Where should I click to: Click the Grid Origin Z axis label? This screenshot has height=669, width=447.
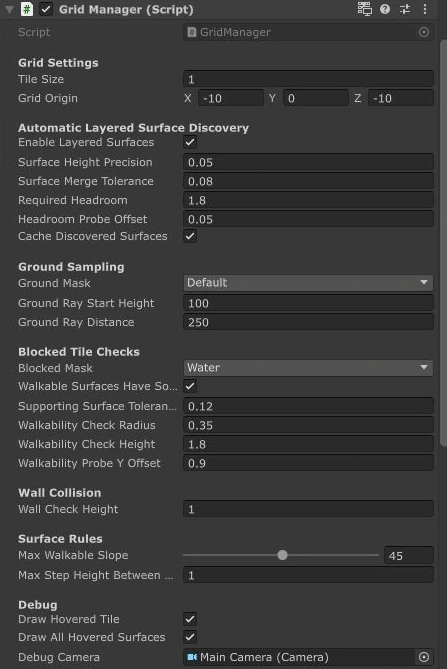click(x=357, y=99)
